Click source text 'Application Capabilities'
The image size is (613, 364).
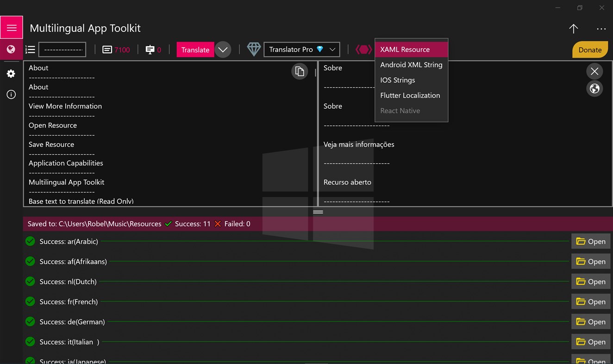coord(66,163)
